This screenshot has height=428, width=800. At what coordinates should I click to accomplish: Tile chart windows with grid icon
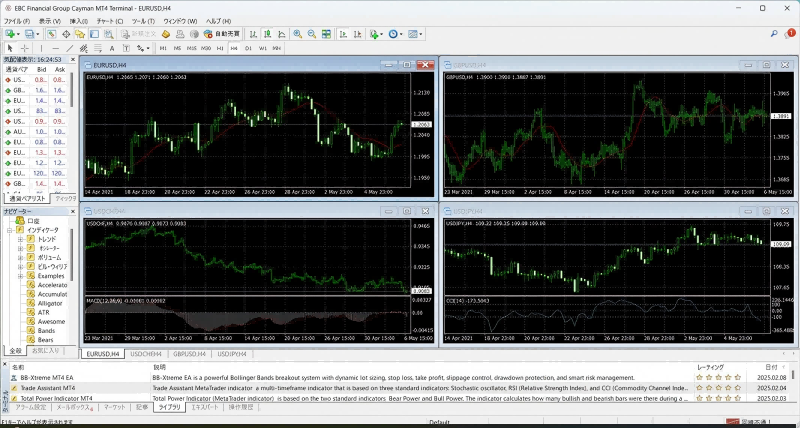(x=326, y=34)
